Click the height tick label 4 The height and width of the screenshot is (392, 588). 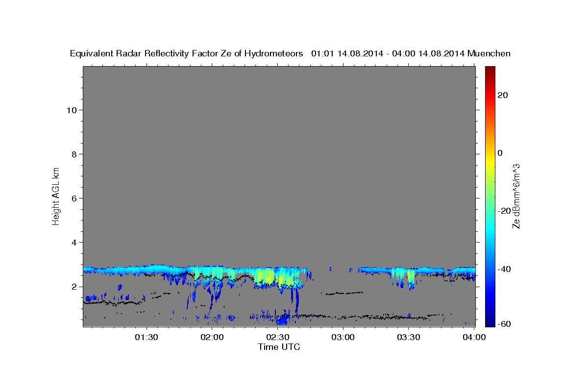pos(73,243)
